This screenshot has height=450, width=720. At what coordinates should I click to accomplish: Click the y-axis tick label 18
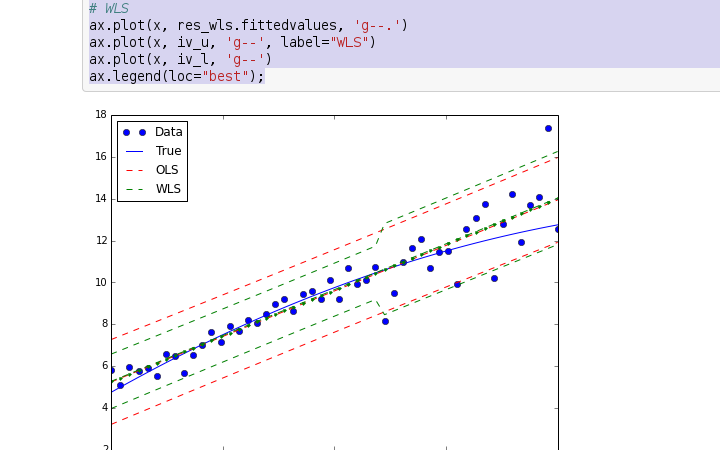click(x=101, y=115)
